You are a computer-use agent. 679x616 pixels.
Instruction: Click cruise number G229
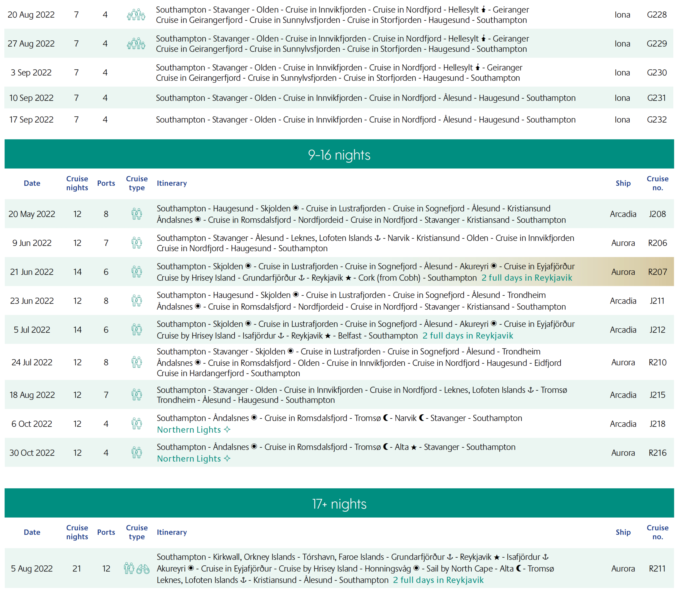pyautogui.click(x=657, y=44)
